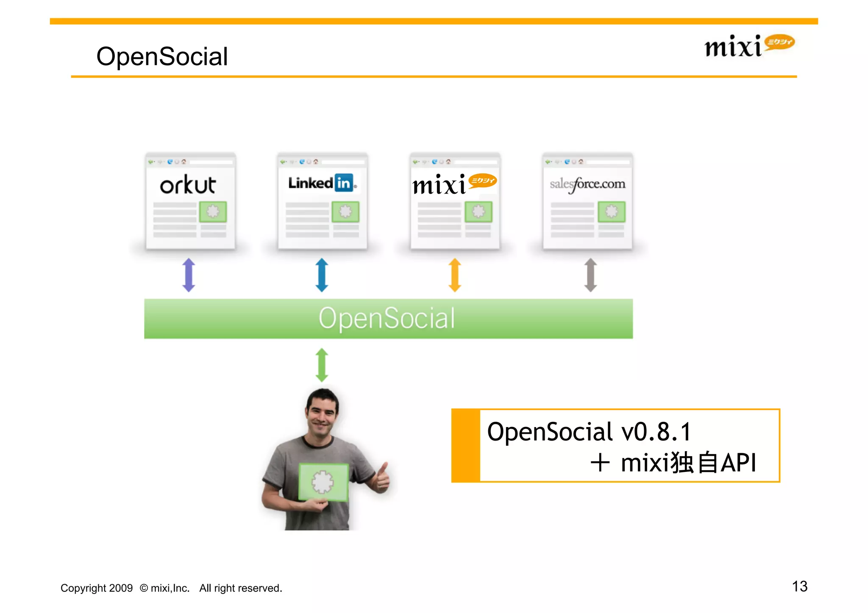This screenshot has width=868, height=613.
Task: Click the mixi logo in the third window
Action: point(454,185)
